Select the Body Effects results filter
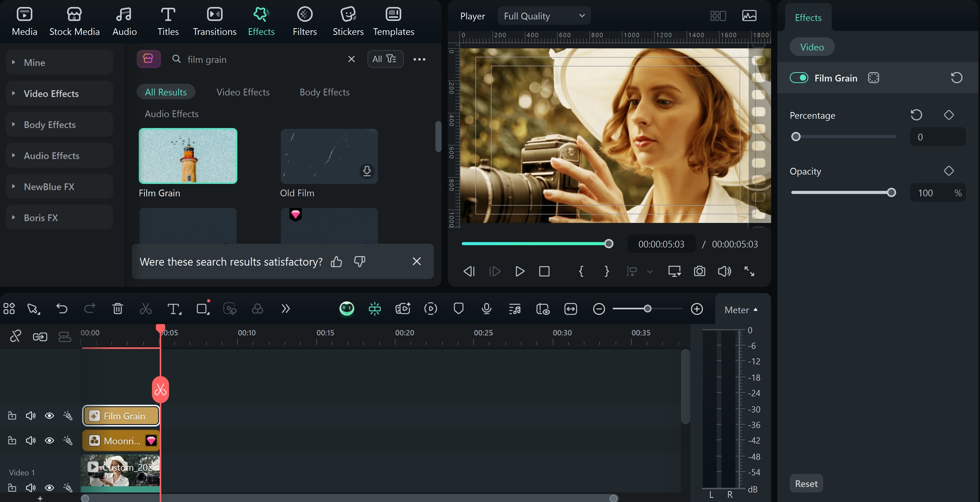980x502 pixels. (325, 92)
